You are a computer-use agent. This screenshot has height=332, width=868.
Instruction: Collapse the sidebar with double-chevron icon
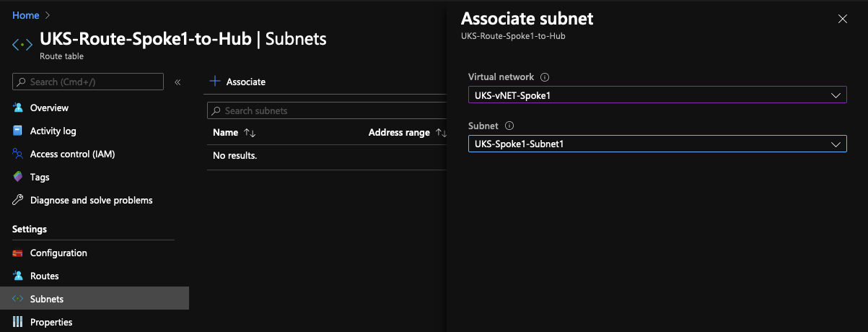point(177,82)
